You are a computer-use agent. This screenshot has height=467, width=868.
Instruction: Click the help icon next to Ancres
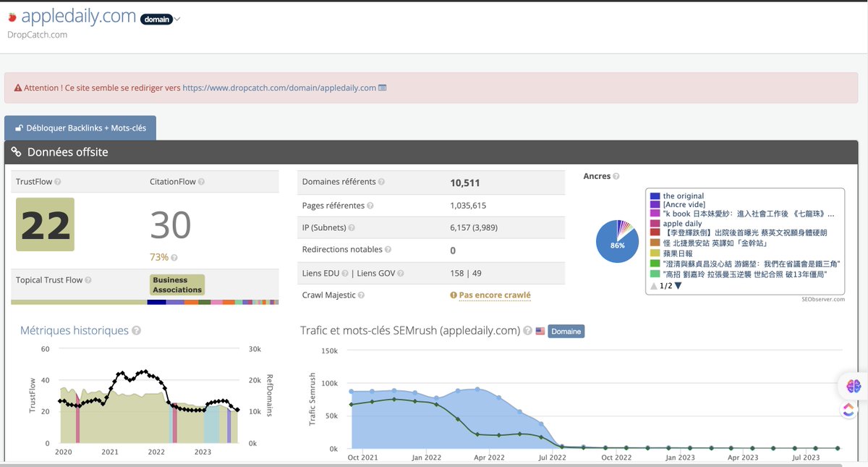(x=616, y=176)
